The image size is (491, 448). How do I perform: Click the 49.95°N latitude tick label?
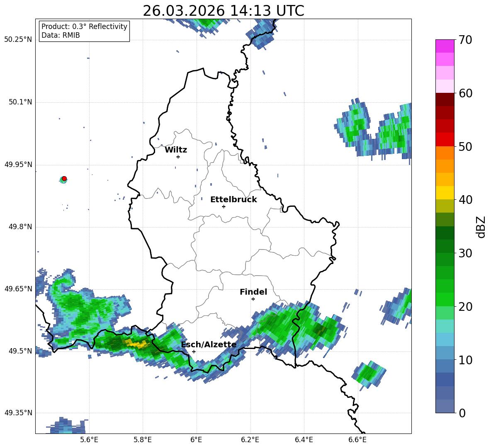[x=18, y=165]
